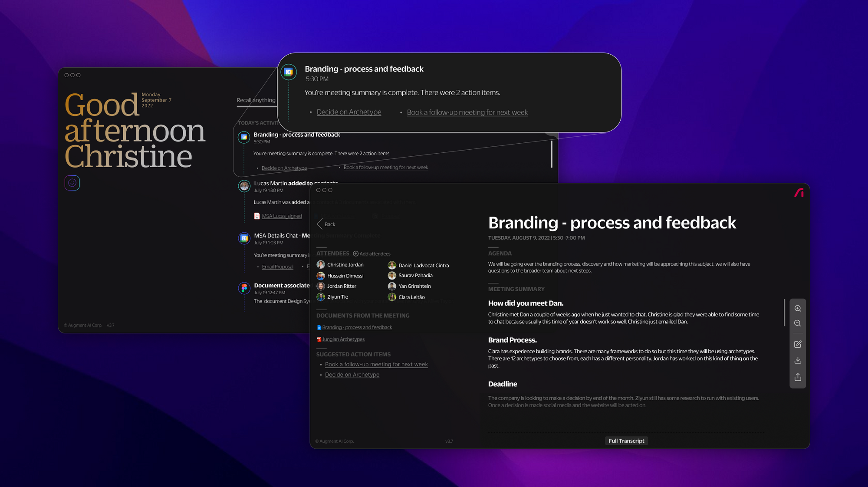The image size is (868, 487).
Task: Click the Figma icon for Document associated
Action: pyautogui.click(x=244, y=288)
